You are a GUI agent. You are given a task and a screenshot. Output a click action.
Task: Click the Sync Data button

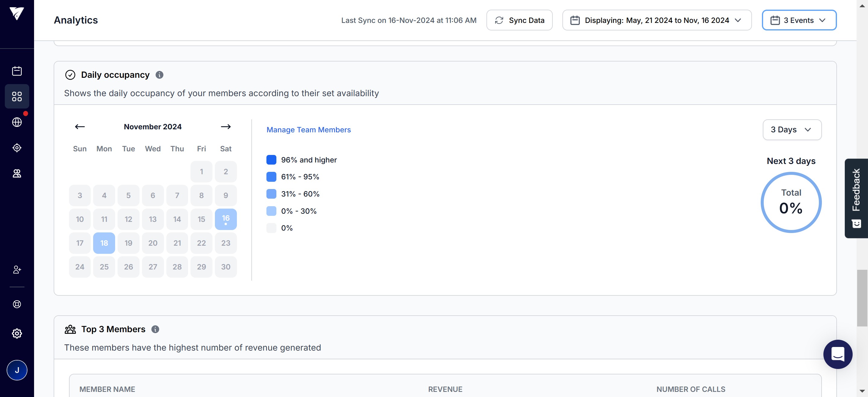click(x=519, y=20)
